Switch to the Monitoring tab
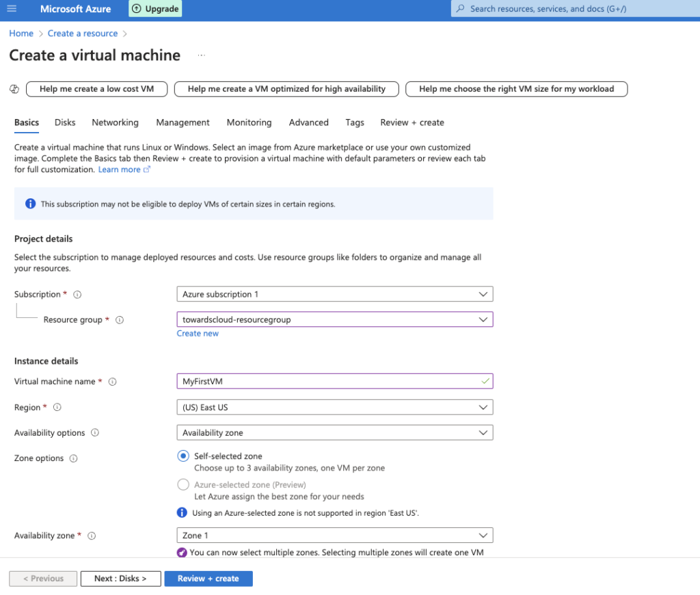Screen dimensions: 700x595 pyautogui.click(x=249, y=122)
